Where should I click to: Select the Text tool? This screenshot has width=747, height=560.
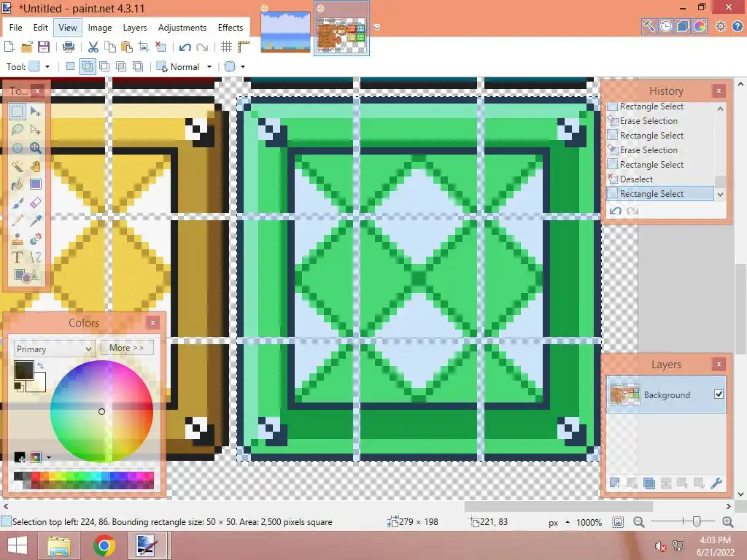pos(18,257)
